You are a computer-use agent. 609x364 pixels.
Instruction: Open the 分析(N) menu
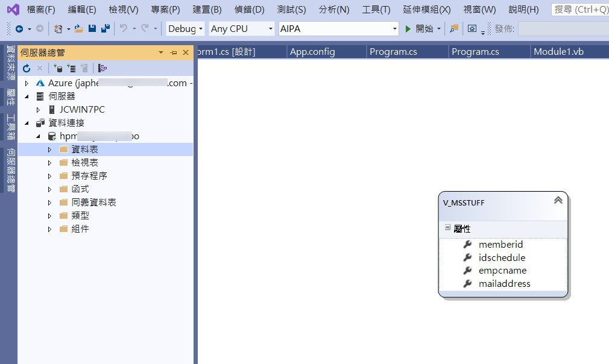point(334,10)
